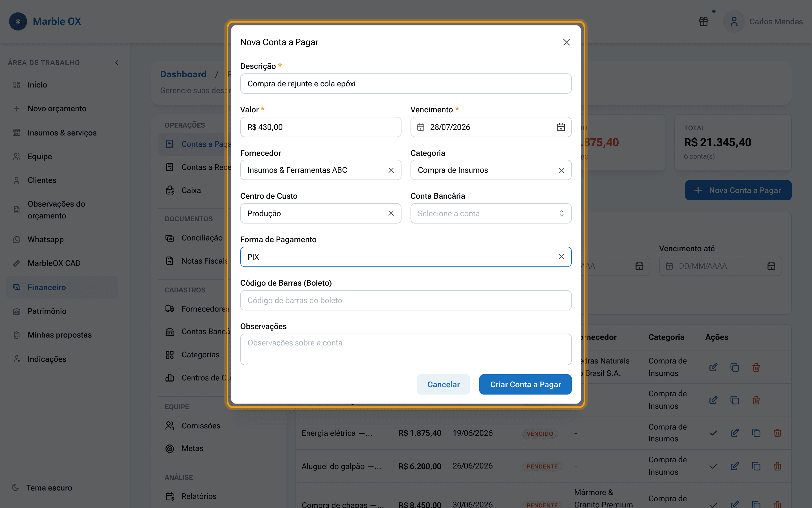Screen dimensions: 812x508
Task: Clear the Categoria selection
Action: click(561, 170)
